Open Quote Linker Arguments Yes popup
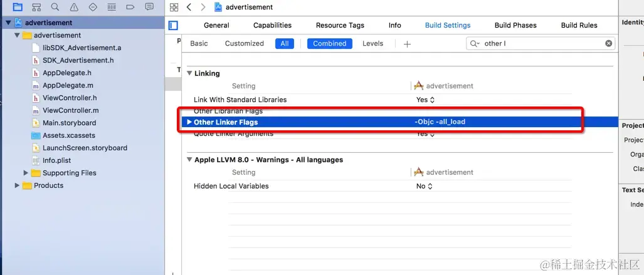 point(425,134)
